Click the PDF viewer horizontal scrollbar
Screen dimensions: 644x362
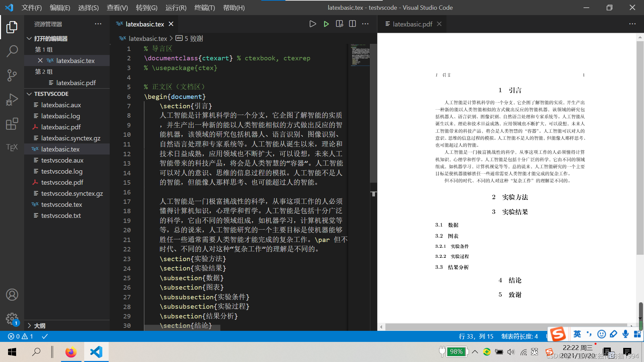[506, 326]
